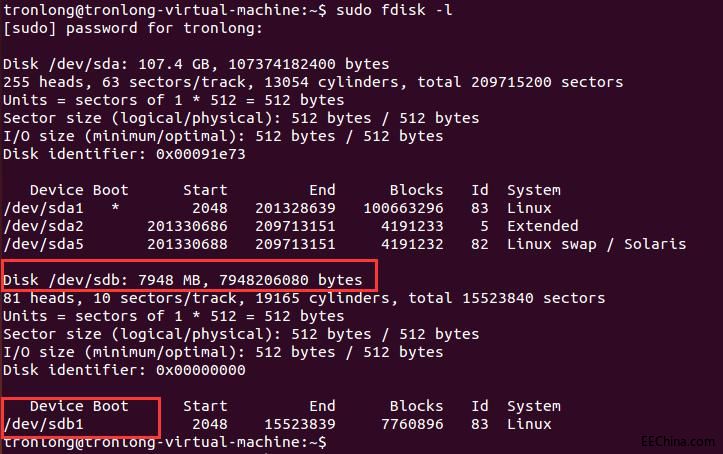Click the disk identifier 0x00000000
723x454 pixels.
coord(201,370)
